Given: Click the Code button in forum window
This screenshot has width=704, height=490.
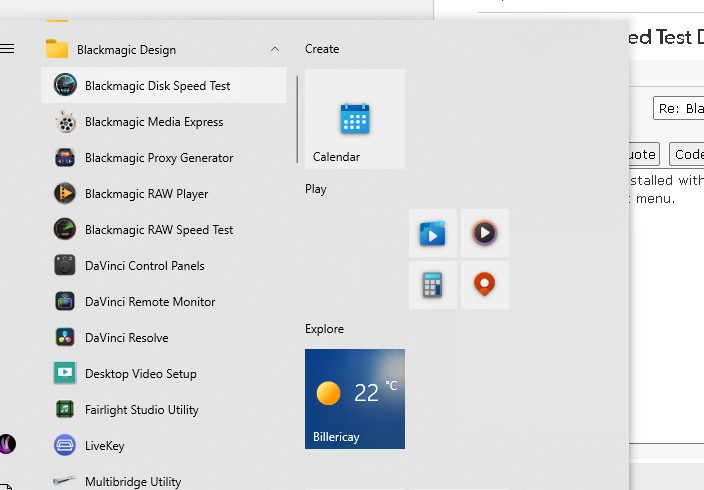Looking at the screenshot, I should [686, 155].
